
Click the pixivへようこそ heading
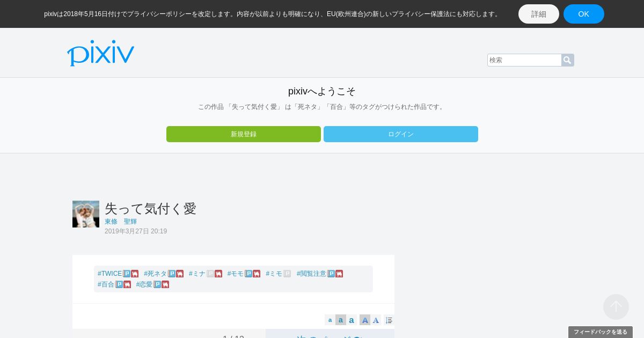point(322,91)
